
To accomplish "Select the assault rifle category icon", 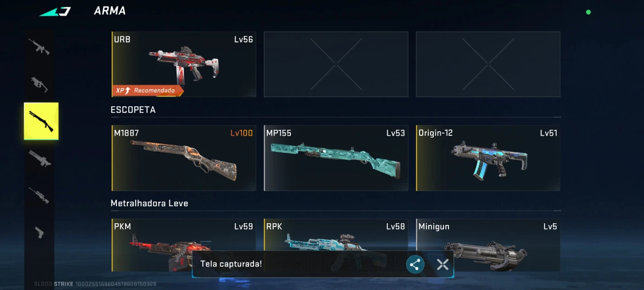I will click(39, 47).
